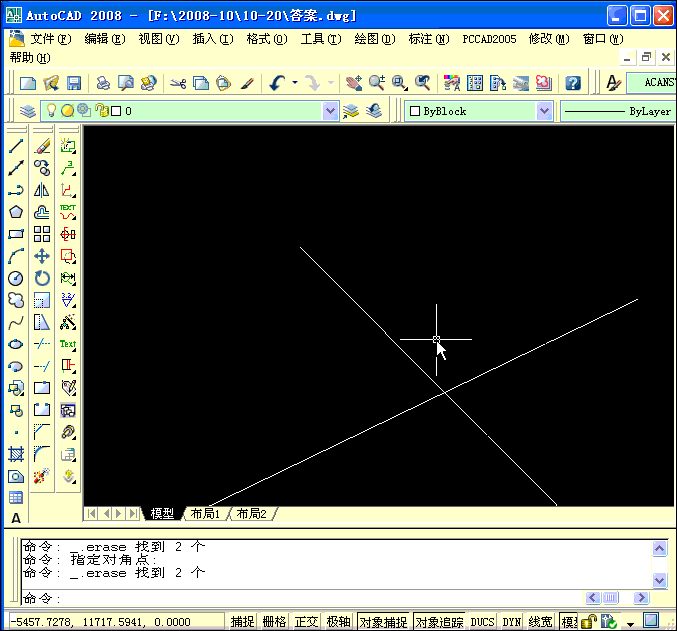Screen dimensions: 677x631
Task: Toggle 捕捉 snap mode
Action: click(x=242, y=622)
